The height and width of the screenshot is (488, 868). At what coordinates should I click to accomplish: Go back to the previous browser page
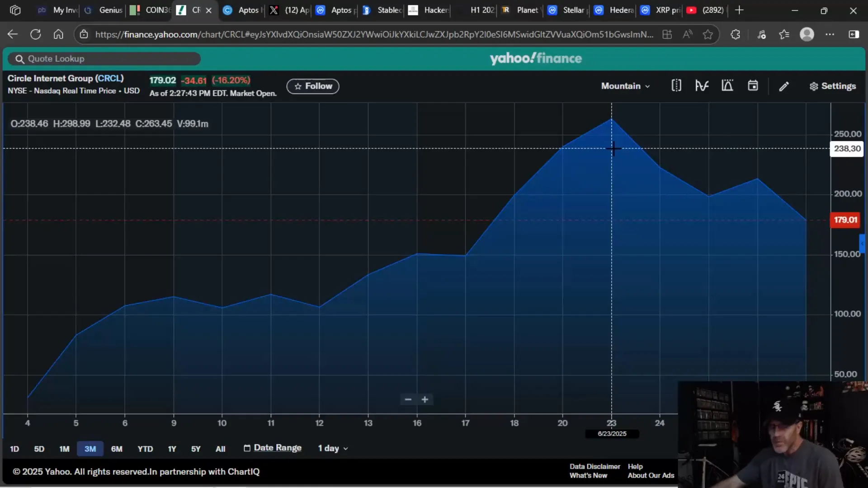tap(13, 34)
